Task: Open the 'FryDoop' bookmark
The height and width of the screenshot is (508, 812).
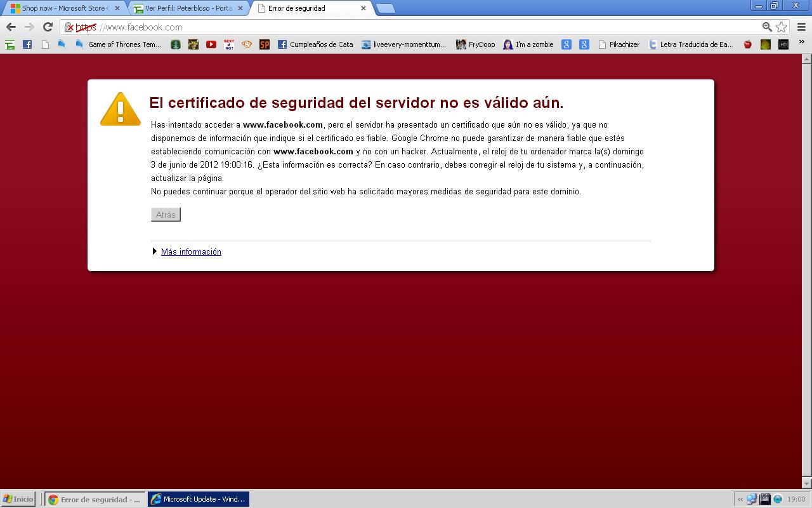Action: (476, 44)
